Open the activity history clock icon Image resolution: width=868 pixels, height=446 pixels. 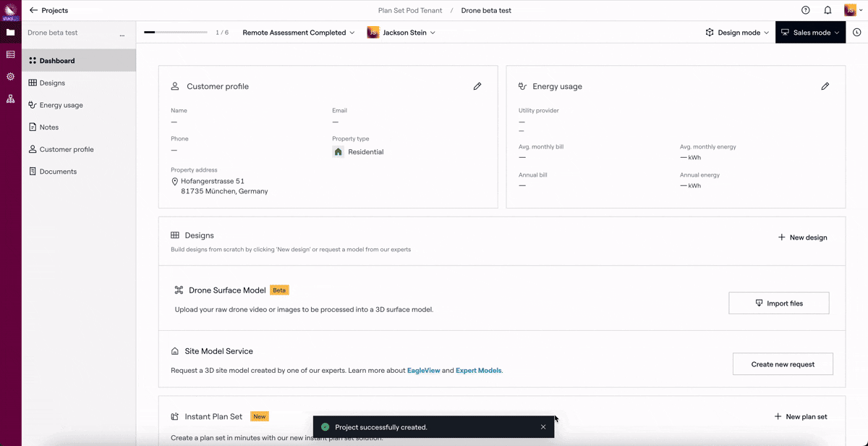click(x=857, y=33)
